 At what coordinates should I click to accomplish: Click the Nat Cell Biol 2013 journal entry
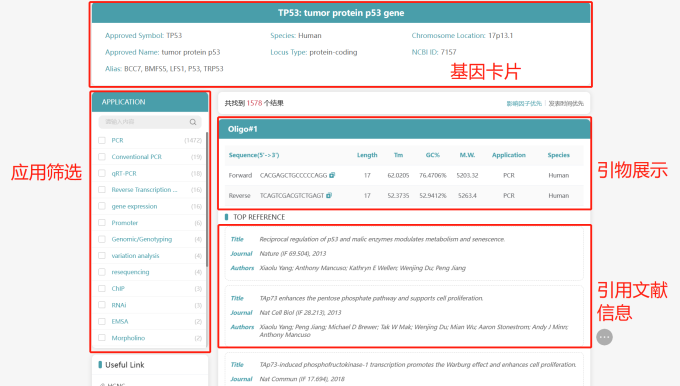(x=300, y=312)
